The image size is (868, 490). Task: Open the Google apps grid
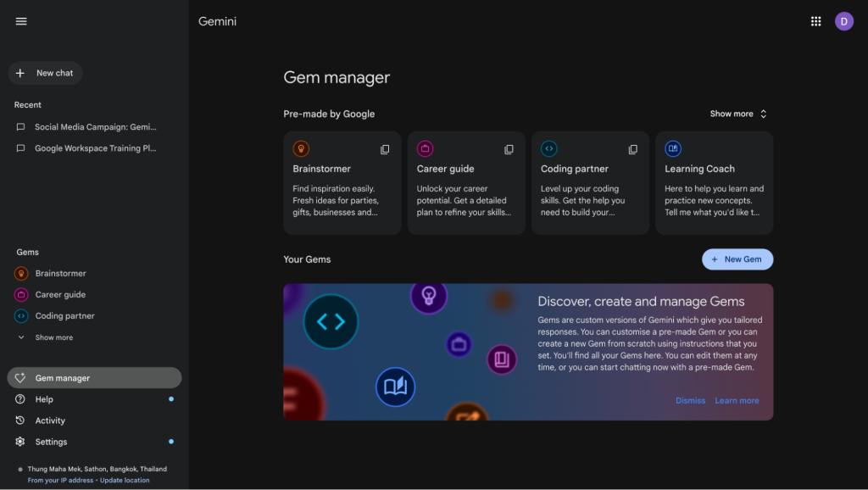[x=815, y=21]
